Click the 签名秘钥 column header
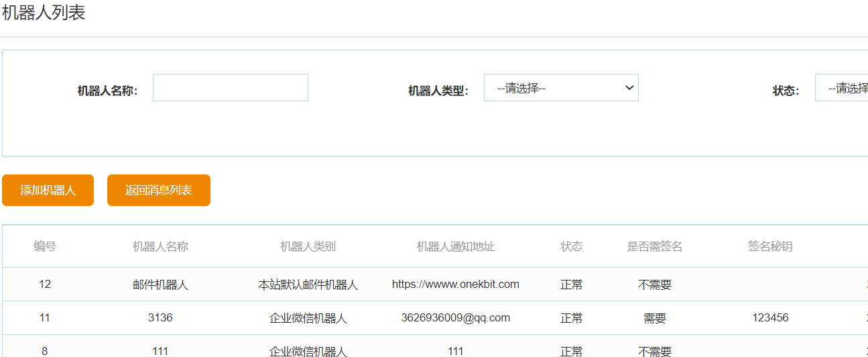 click(x=770, y=246)
